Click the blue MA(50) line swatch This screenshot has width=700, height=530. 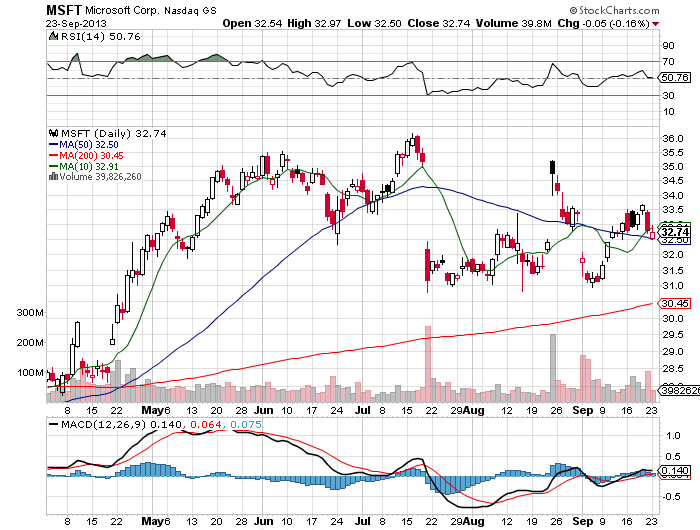53,145
